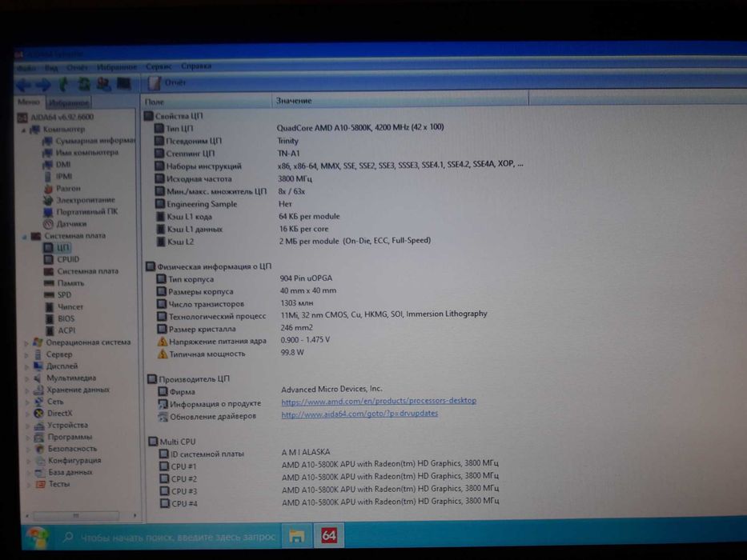This screenshot has height=560, width=747.
Task: Expand the Сервер tree node
Action: click(x=26, y=354)
